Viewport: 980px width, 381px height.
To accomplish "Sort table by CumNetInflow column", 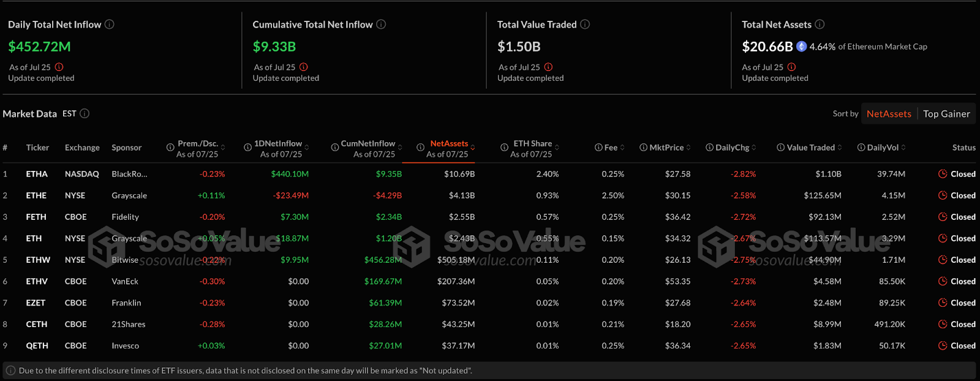I will point(367,144).
